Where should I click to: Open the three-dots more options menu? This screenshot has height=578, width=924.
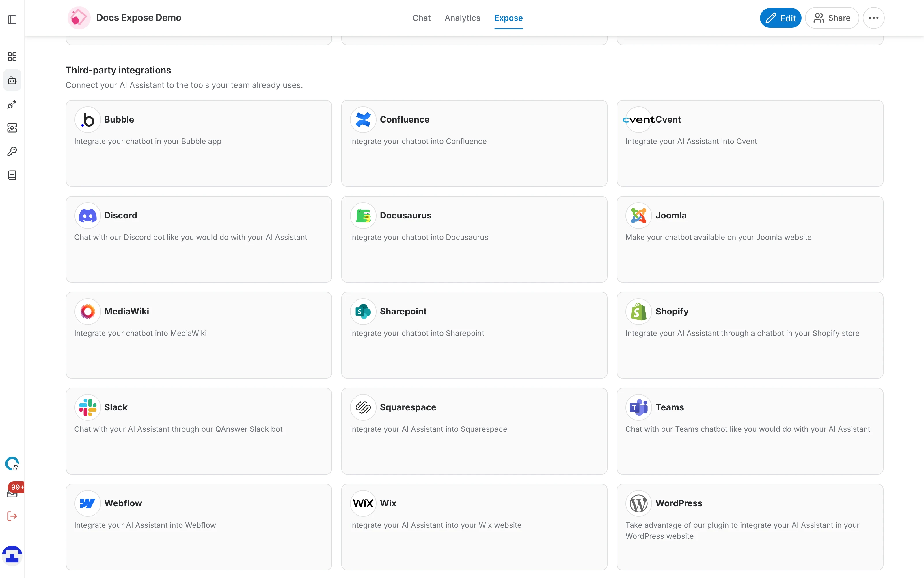873,18
